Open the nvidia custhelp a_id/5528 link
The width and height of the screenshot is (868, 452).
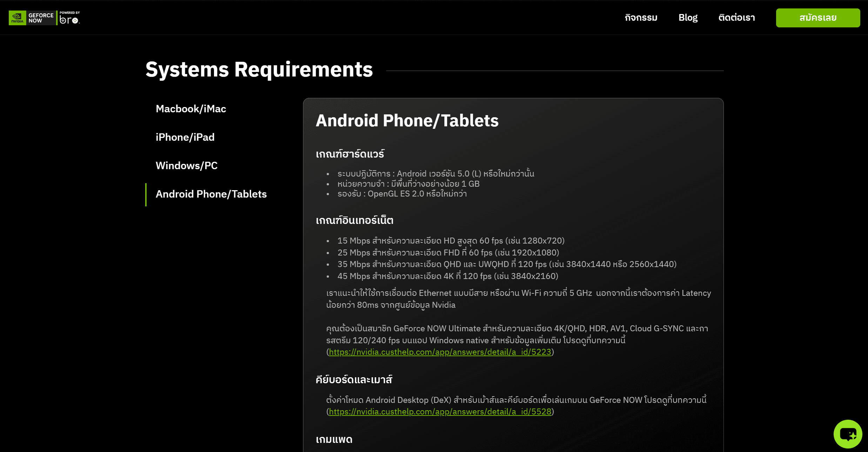tap(440, 412)
